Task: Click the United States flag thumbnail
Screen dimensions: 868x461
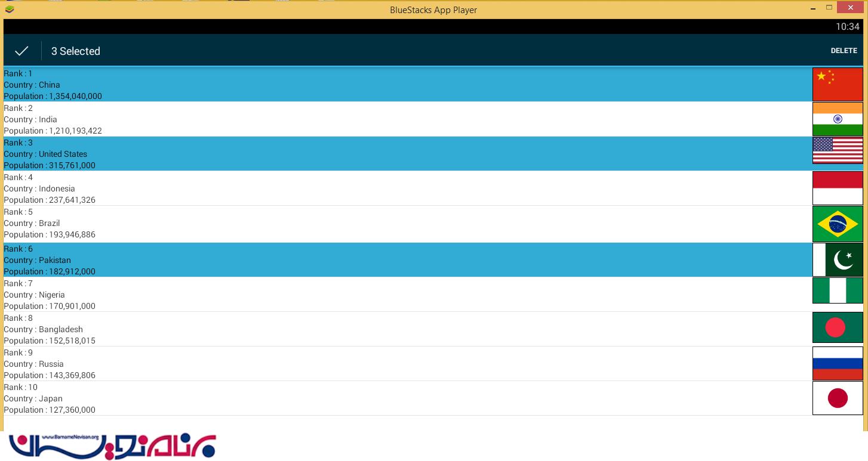Action: [838, 150]
